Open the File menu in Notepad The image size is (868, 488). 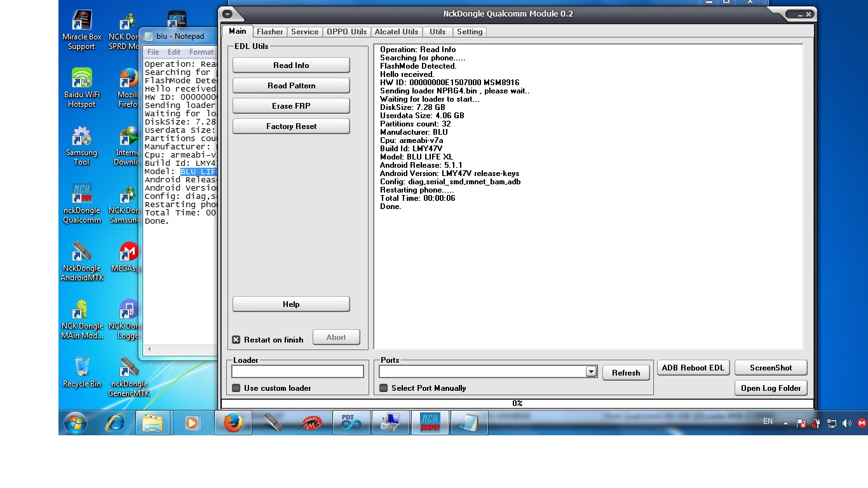(153, 52)
